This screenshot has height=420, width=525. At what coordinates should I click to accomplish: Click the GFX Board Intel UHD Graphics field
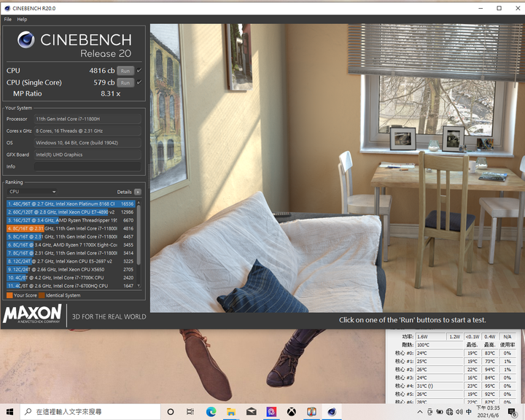click(x=87, y=155)
